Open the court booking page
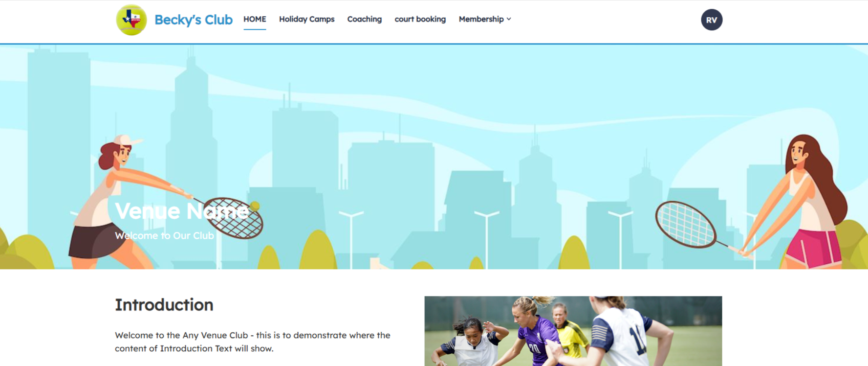Viewport: 868px width, 366px height. pos(420,19)
